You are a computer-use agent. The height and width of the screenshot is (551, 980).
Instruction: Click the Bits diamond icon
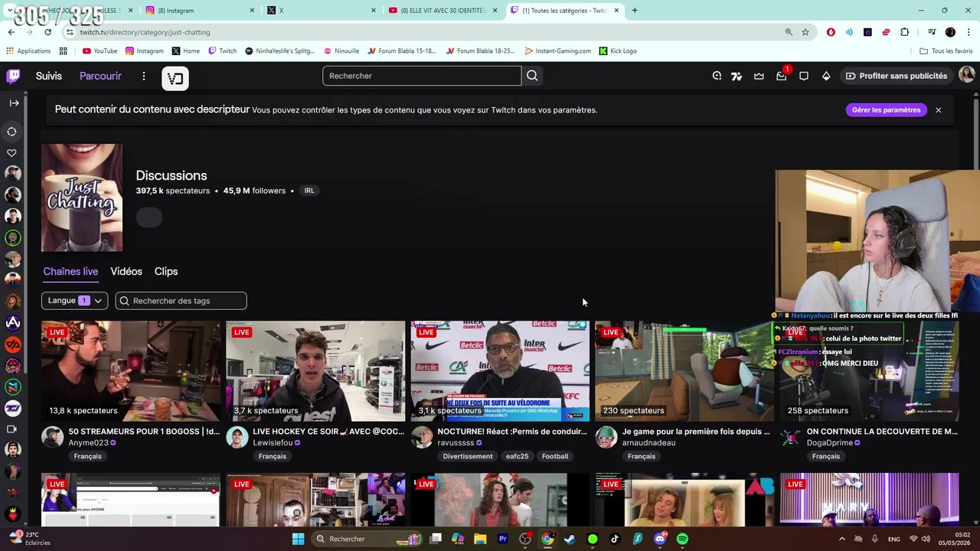point(826,76)
